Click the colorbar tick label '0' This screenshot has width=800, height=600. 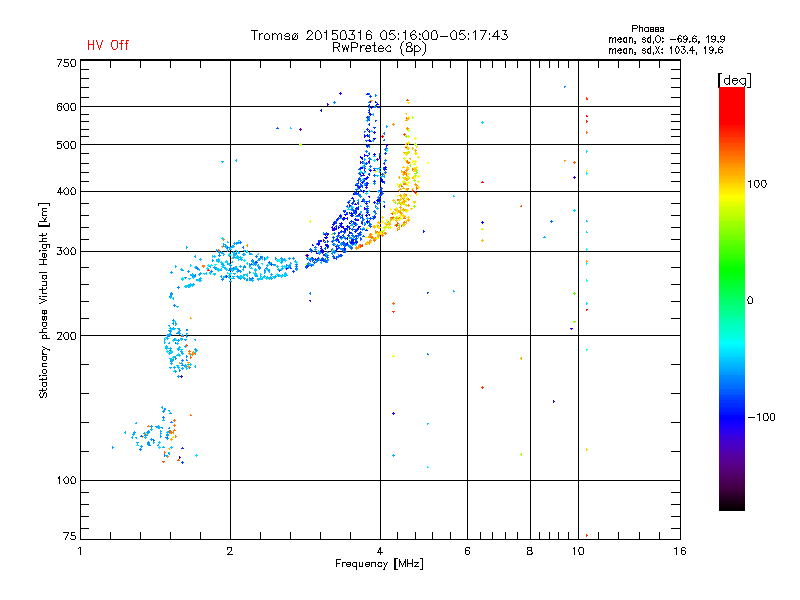750,301
